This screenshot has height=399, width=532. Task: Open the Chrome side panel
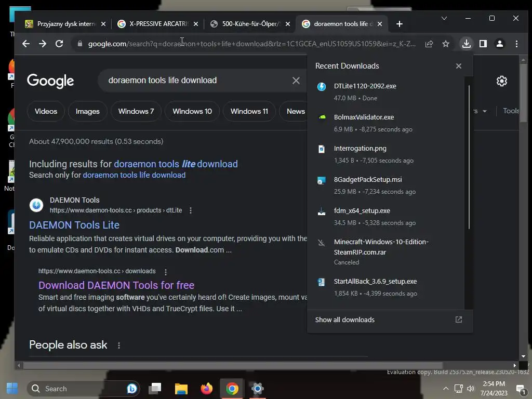pos(483,44)
